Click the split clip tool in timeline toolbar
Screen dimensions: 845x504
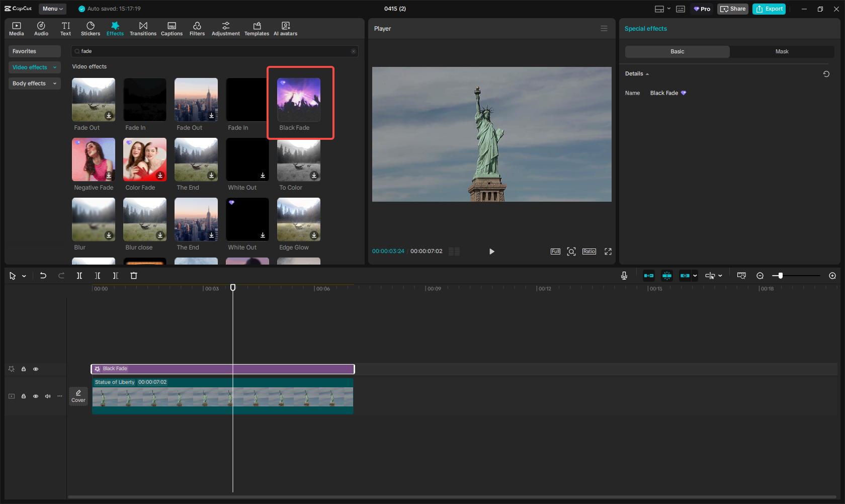(79, 276)
